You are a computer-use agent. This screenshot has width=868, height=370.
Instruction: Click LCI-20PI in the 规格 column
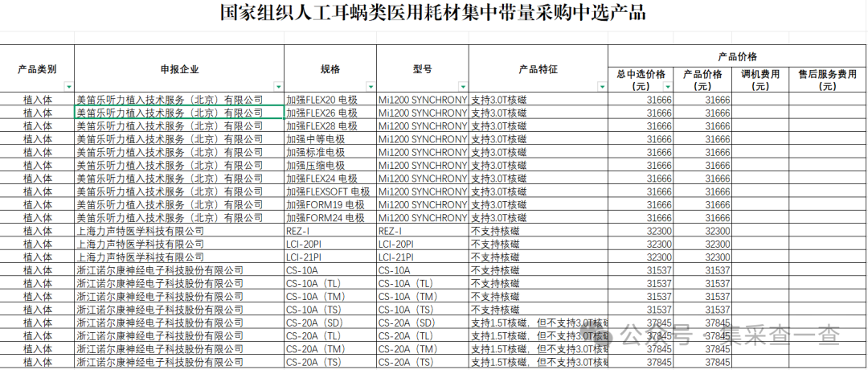pyautogui.click(x=330, y=244)
